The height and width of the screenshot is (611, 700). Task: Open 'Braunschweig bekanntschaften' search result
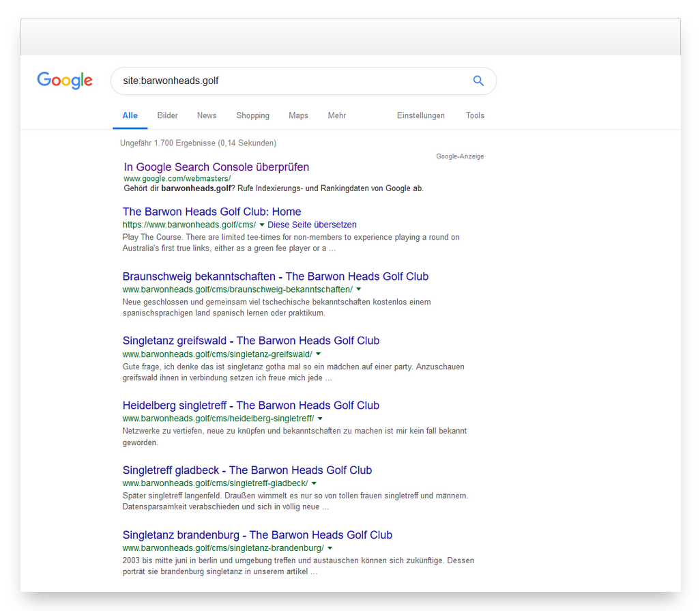[275, 276]
